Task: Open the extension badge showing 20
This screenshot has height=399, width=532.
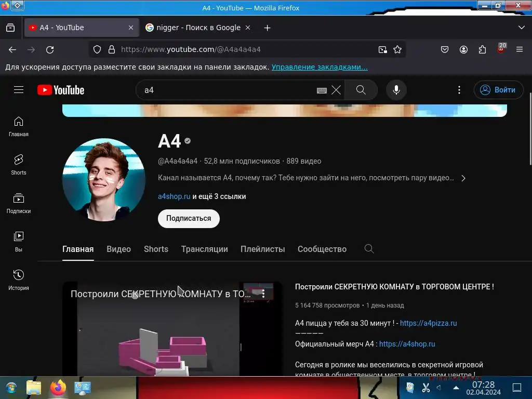Action: 501,48
